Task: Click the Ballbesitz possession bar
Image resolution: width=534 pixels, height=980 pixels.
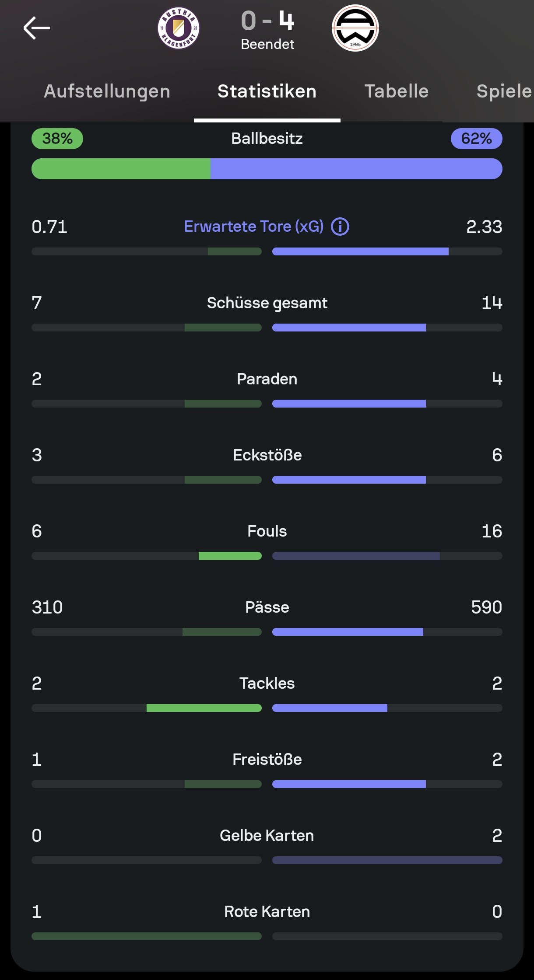Action: tap(267, 169)
